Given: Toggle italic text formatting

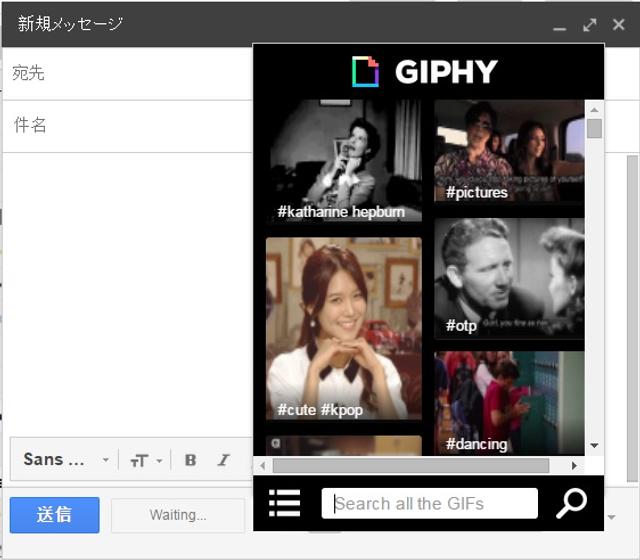Looking at the screenshot, I should point(223,460).
